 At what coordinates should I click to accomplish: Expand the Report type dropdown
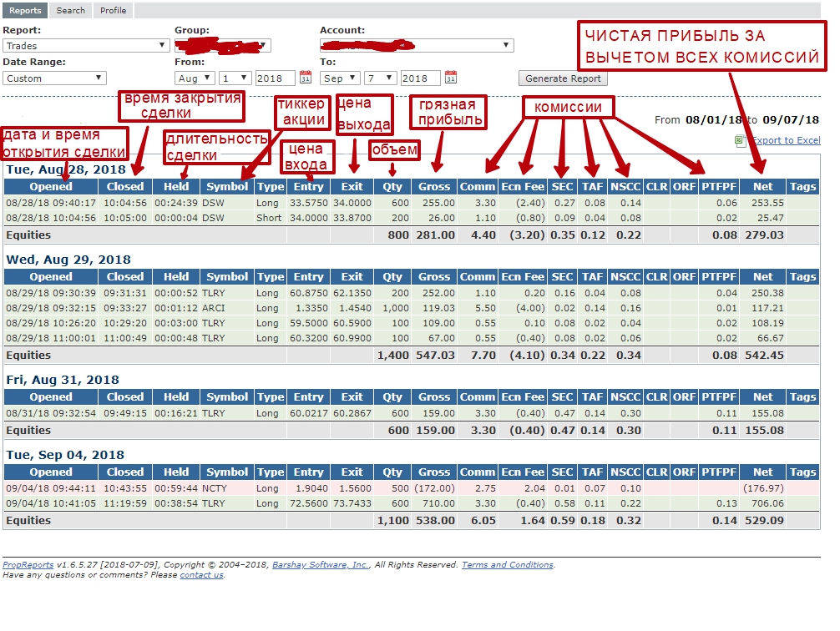coord(86,46)
